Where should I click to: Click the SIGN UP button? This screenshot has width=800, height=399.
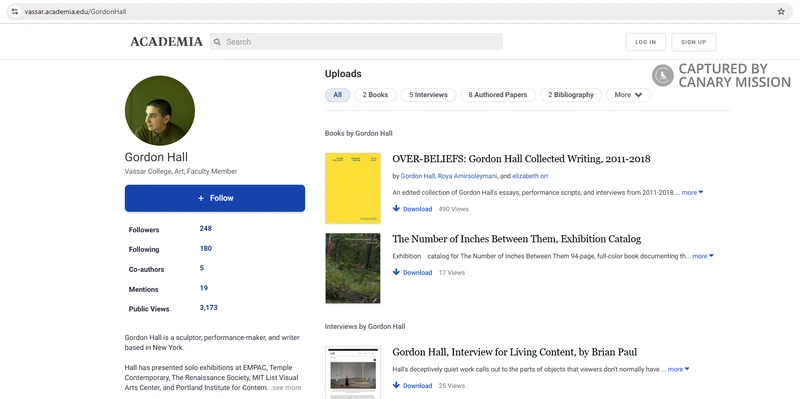click(693, 42)
